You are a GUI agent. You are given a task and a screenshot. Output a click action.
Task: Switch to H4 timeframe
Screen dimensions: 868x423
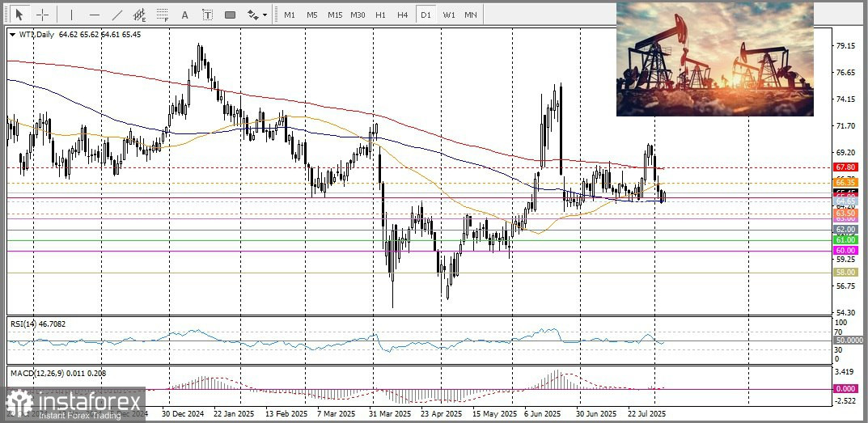[403, 15]
